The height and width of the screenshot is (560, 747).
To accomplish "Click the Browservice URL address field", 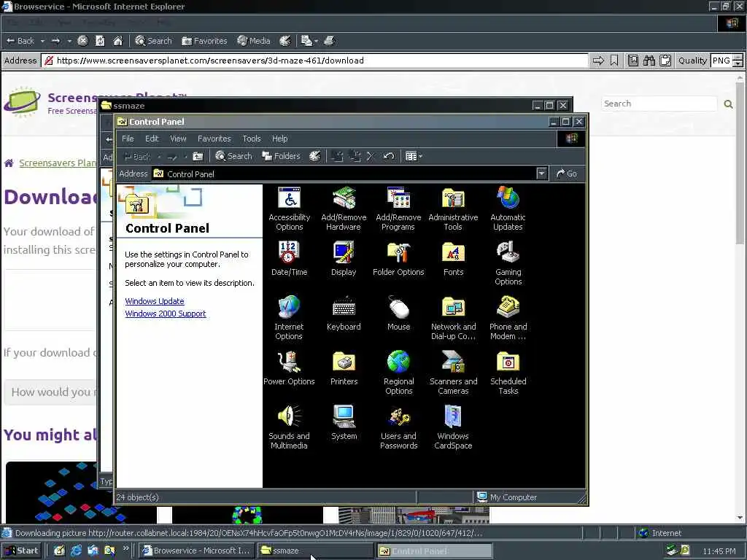I will (x=315, y=61).
